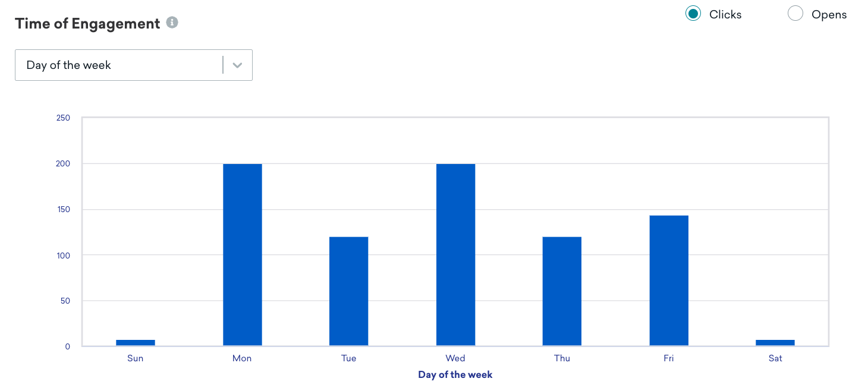
Task: Click the Wed x-axis label
Action: 455,358
